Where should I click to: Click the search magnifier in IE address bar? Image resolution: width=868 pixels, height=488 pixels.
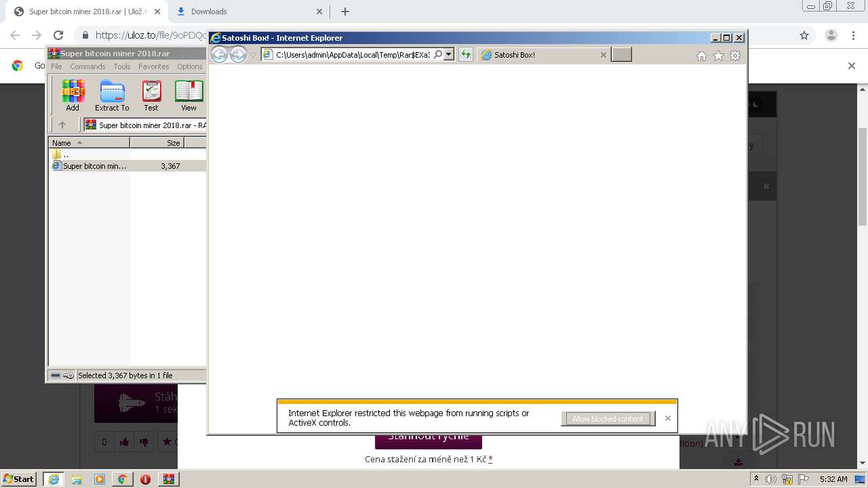coord(438,55)
